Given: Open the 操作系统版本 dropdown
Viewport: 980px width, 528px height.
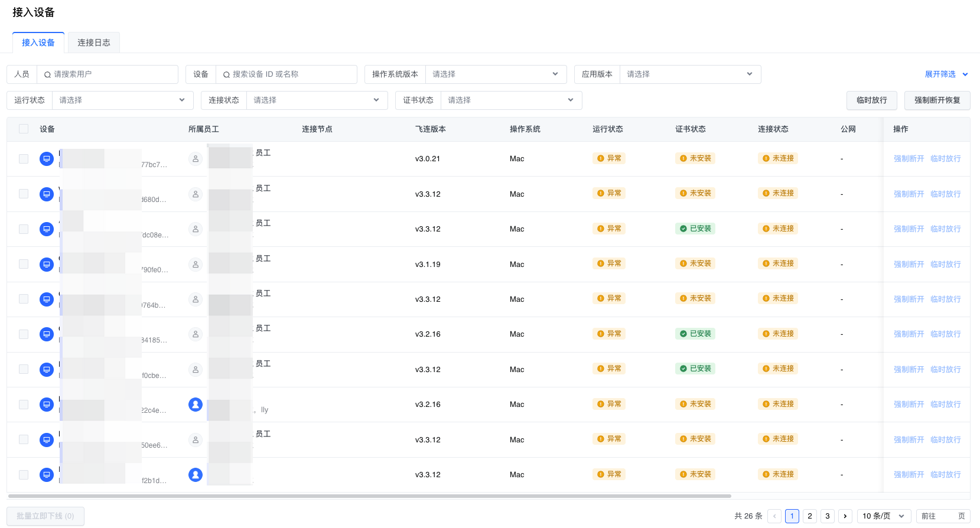Looking at the screenshot, I should (495, 74).
